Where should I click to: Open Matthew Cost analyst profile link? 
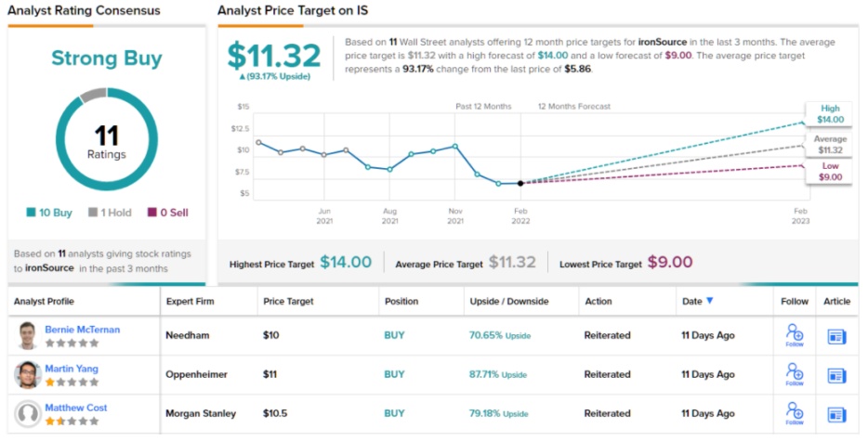click(x=76, y=408)
